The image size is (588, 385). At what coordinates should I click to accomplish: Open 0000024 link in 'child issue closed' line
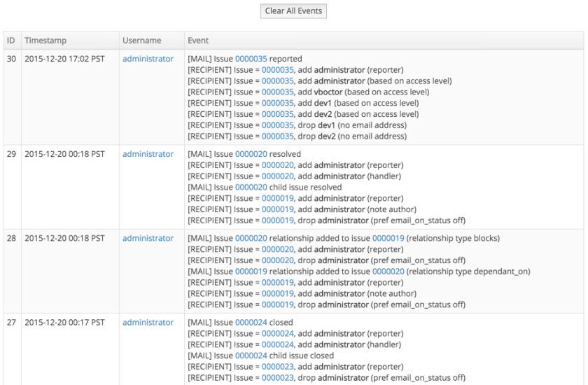[x=251, y=356]
